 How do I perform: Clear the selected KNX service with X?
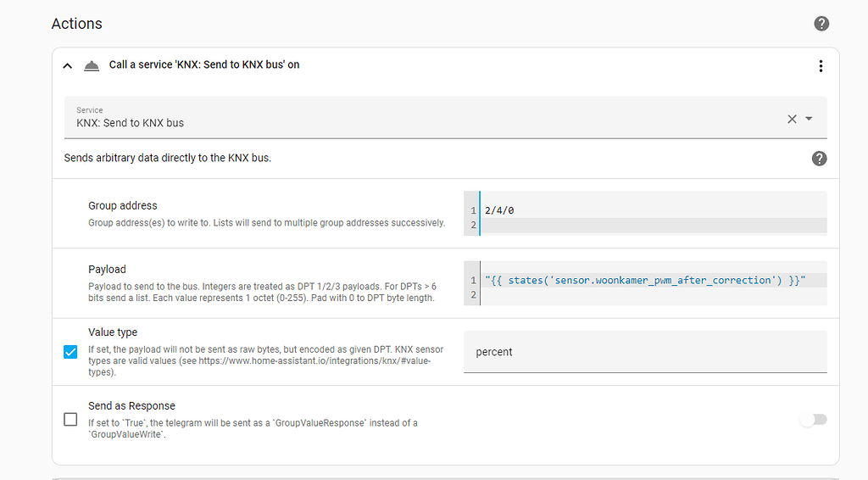(792, 120)
